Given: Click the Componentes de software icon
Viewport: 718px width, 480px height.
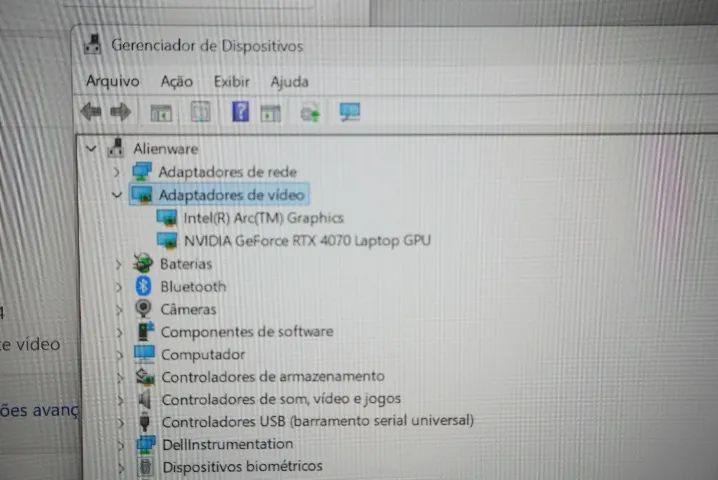Looking at the screenshot, I should 146,331.
